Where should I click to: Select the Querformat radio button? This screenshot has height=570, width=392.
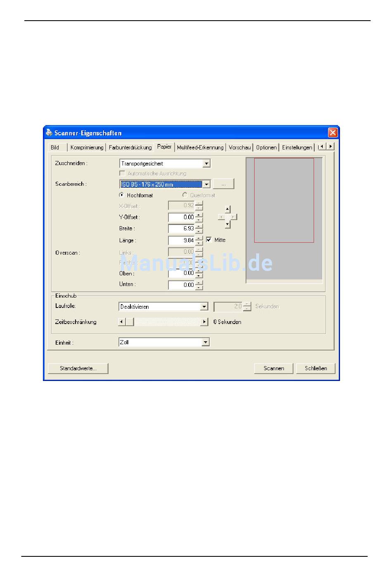tap(185, 195)
